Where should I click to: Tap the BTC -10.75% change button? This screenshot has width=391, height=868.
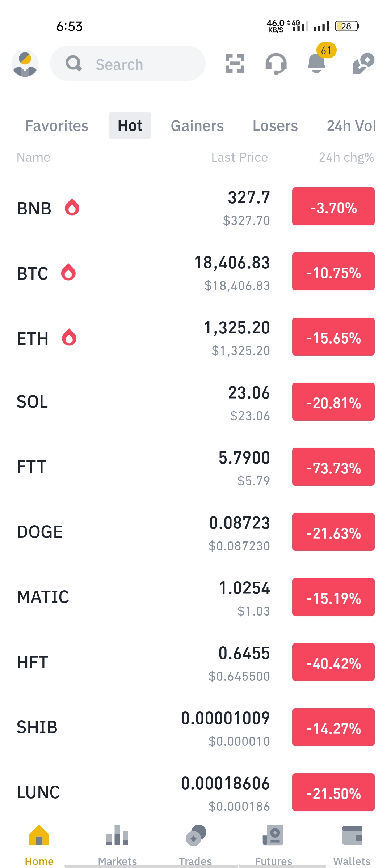pos(333,272)
